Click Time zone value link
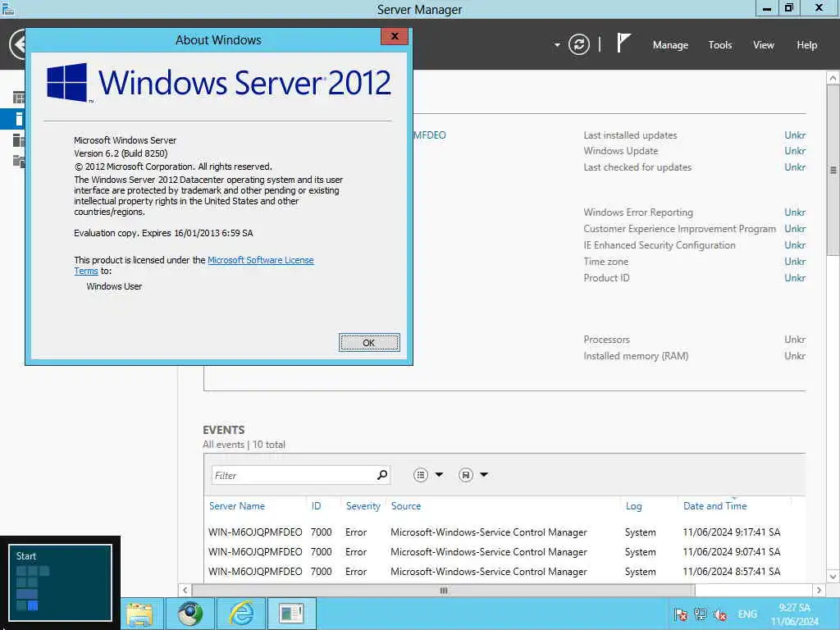840x630 pixels. 795,262
